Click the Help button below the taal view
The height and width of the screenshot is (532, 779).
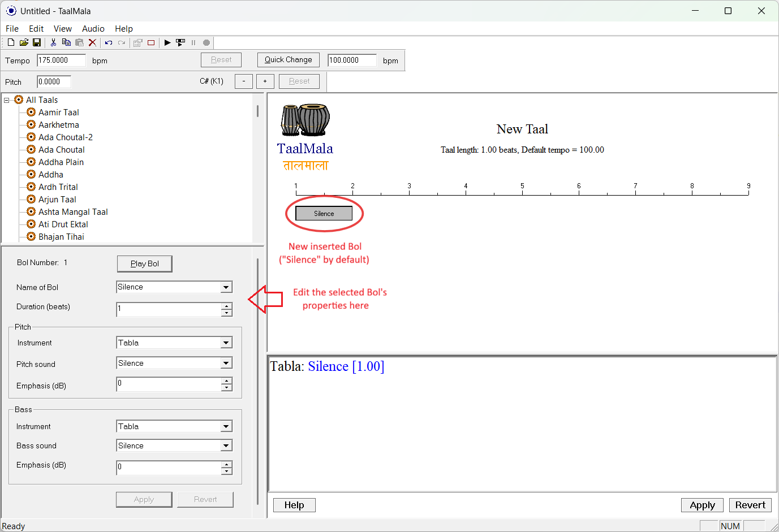(294, 505)
